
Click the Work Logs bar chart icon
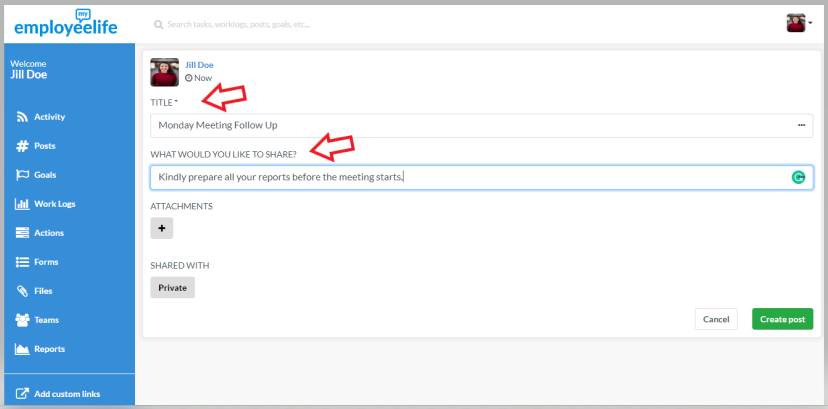pyautogui.click(x=22, y=204)
